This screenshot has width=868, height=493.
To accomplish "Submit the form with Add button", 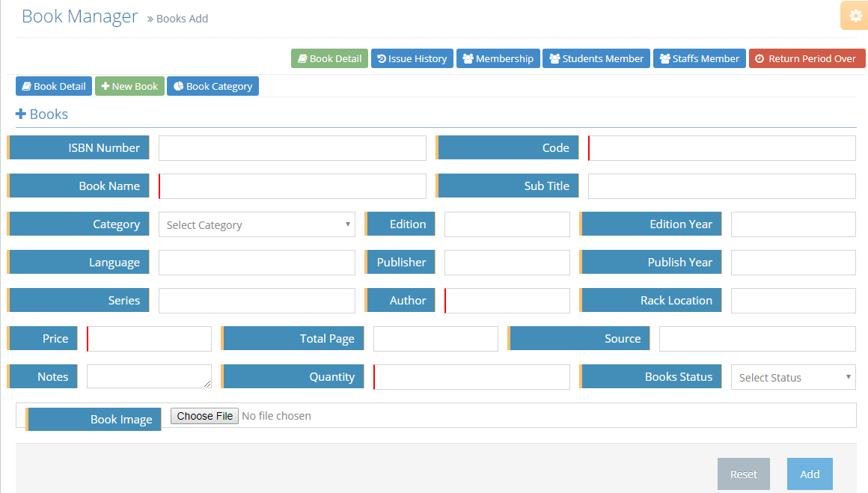I will pos(810,474).
